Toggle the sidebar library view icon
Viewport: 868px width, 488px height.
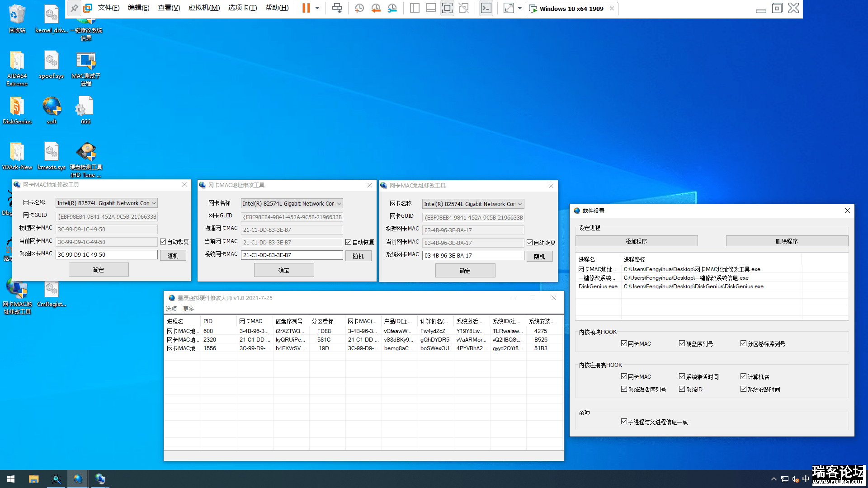pos(415,8)
